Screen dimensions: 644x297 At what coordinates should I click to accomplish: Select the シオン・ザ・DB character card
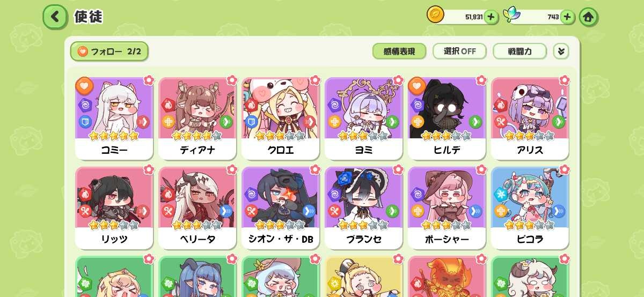pyautogui.click(x=281, y=208)
